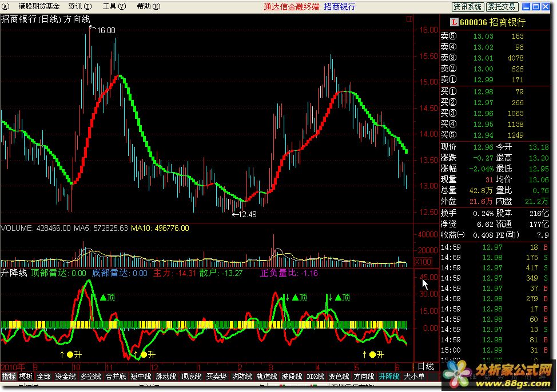Switch to the 攻防线 indicator tab
This screenshot has width=557, height=392.
(241, 376)
